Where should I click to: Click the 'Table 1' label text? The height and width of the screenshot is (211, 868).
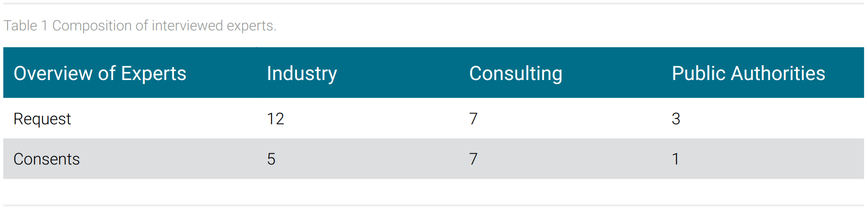(x=25, y=26)
